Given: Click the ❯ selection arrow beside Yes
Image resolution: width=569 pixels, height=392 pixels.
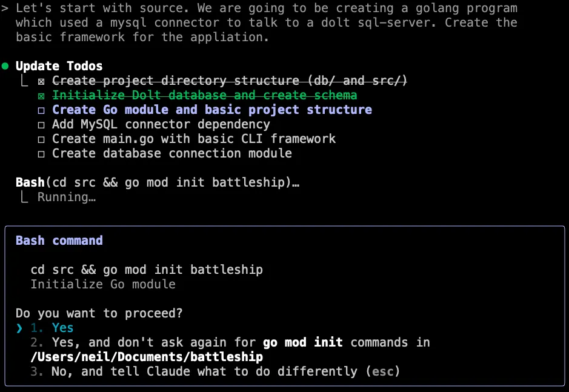Looking at the screenshot, I should click(19, 328).
